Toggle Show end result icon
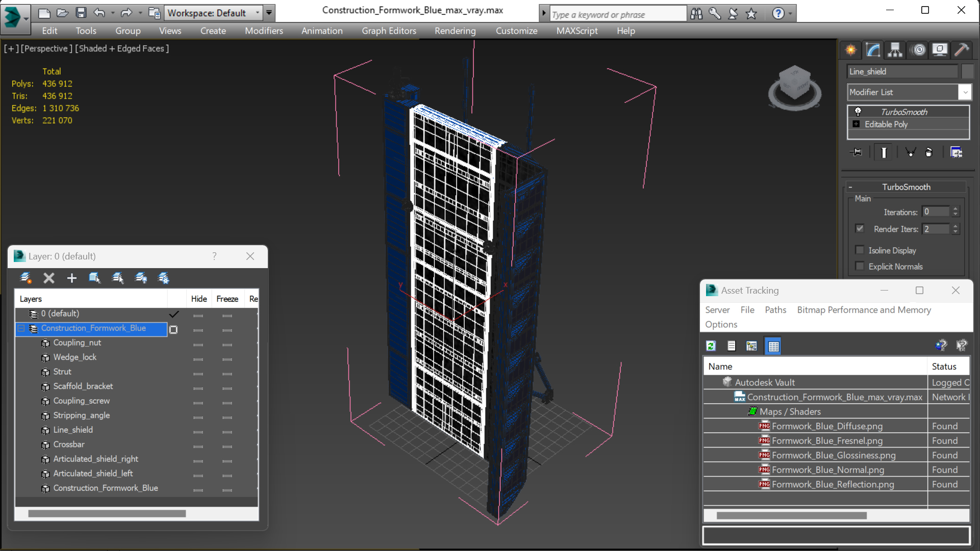The width and height of the screenshot is (980, 551). [884, 152]
